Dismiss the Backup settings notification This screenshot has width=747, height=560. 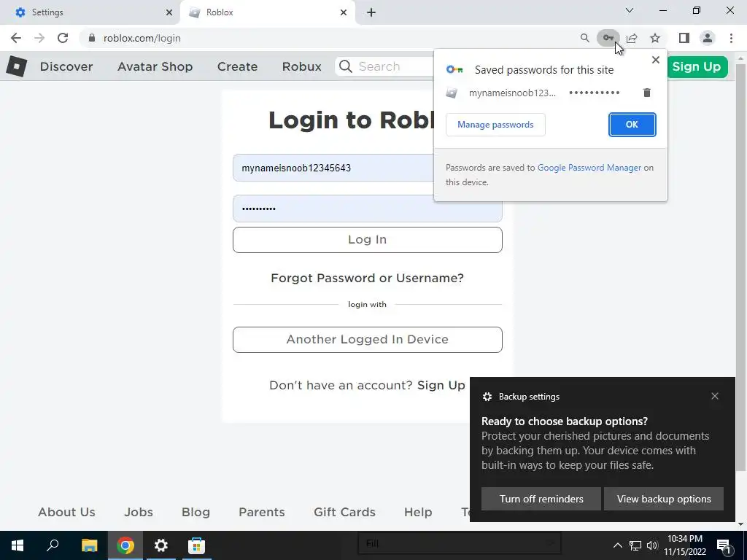715,396
